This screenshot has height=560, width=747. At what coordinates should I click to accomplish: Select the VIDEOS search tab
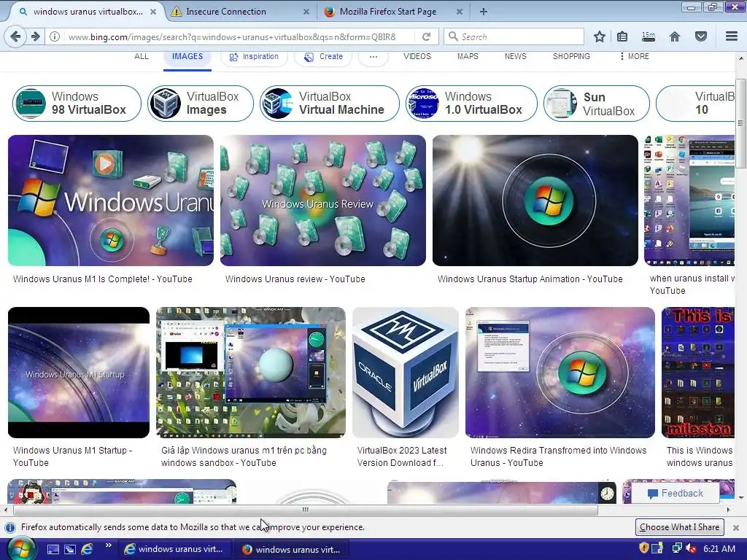(417, 56)
